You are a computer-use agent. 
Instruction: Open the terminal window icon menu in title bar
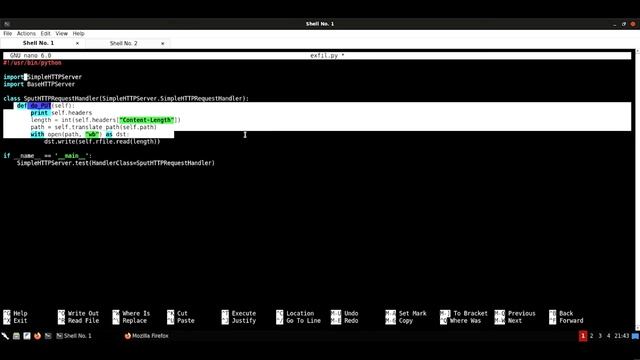(x=7, y=24)
